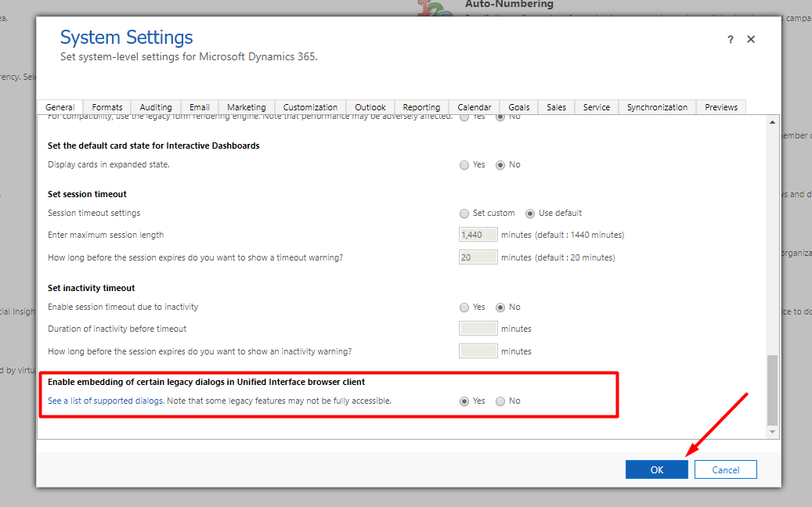
Task: Switch to the Customization tab
Action: [310, 107]
